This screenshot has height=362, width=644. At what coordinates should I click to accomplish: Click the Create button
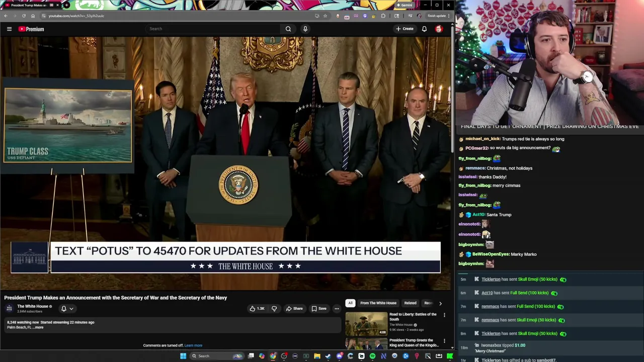pyautogui.click(x=405, y=29)
